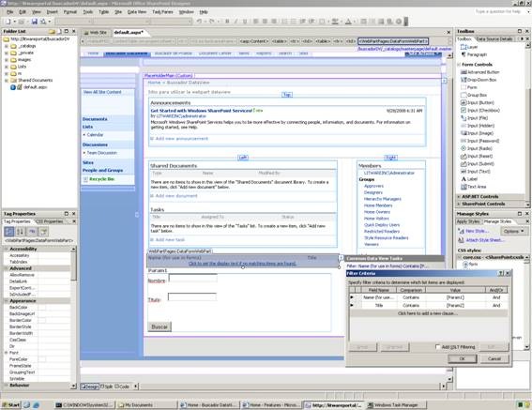
Task: Click third icon in Tag Properties toolbar
Action: pos(32,232)
